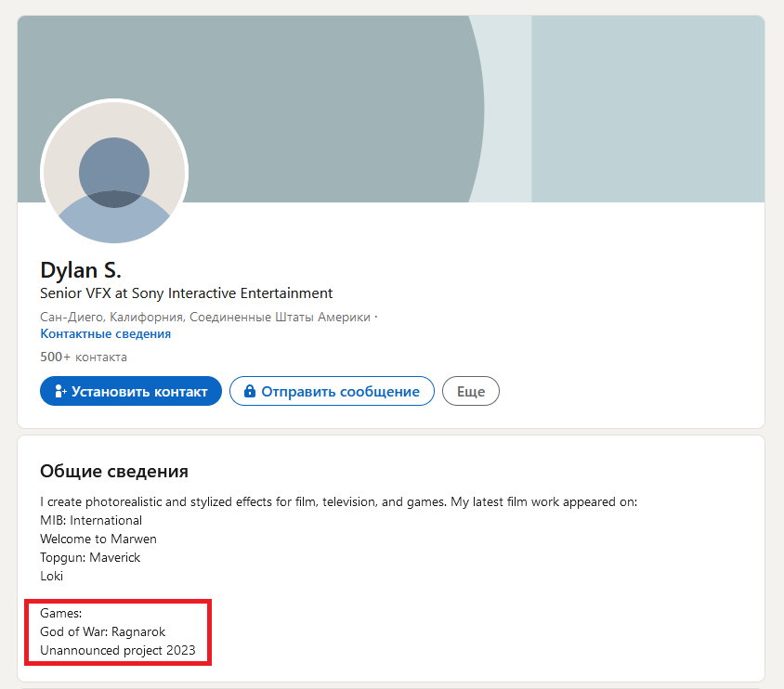784x689 pixels.
Task: Click the 'I create photorealistic and stylized effects' sentence
Action: 338,502
